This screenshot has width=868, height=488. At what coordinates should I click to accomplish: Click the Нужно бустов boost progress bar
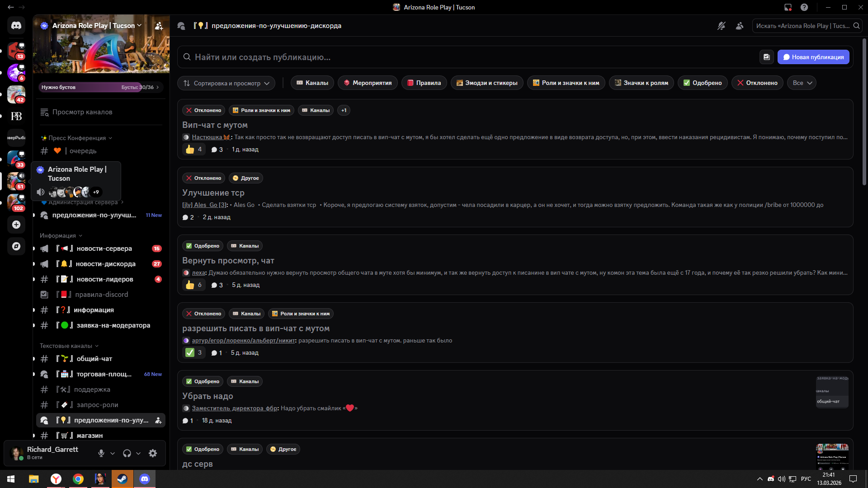[100, 87]
